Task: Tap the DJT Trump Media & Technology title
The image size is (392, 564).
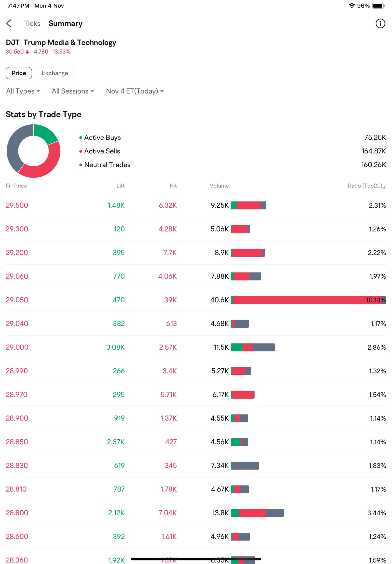Action: point(61,43)
